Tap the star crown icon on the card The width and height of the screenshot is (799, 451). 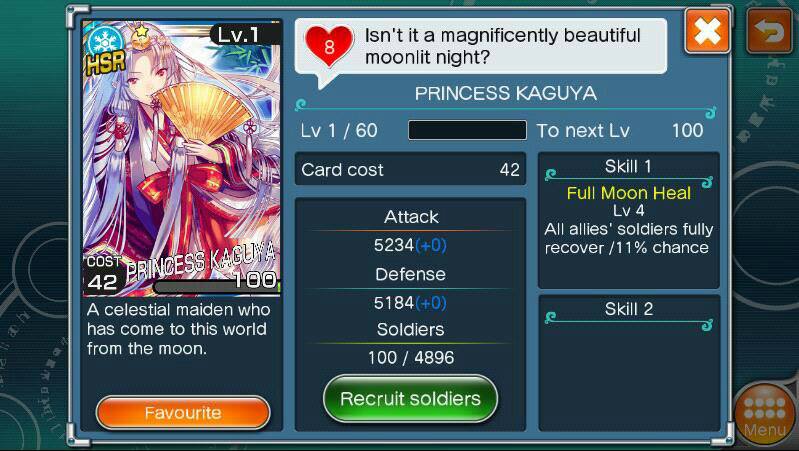coord(140,36)
